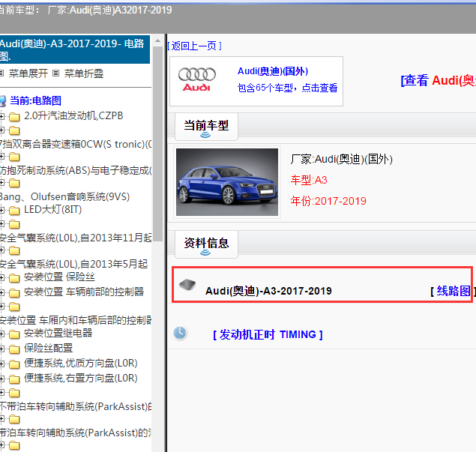Expand the Bang、Olufsen音响系统 node

1,183
